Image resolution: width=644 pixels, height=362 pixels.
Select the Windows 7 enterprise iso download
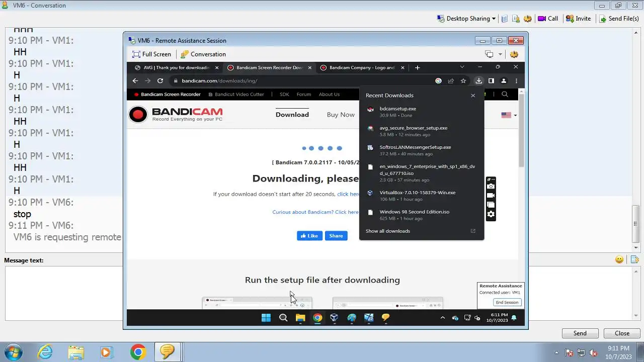(x=421, y=172)
